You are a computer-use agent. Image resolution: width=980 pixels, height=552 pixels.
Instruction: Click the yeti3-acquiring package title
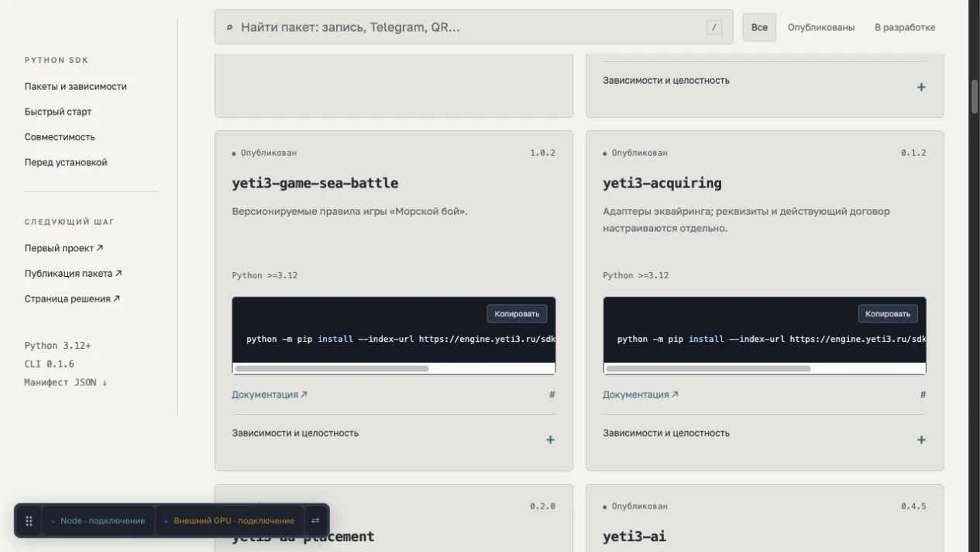click(x=662, y=183)
